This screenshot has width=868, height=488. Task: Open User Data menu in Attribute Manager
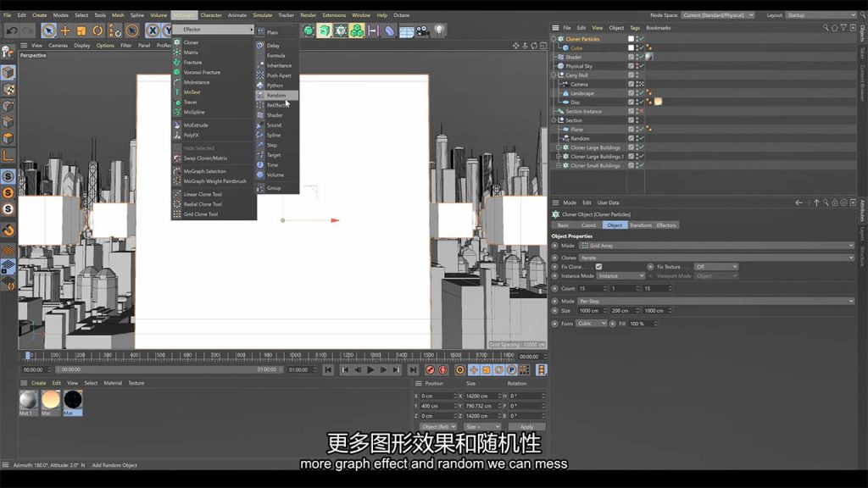click(608, 202)
